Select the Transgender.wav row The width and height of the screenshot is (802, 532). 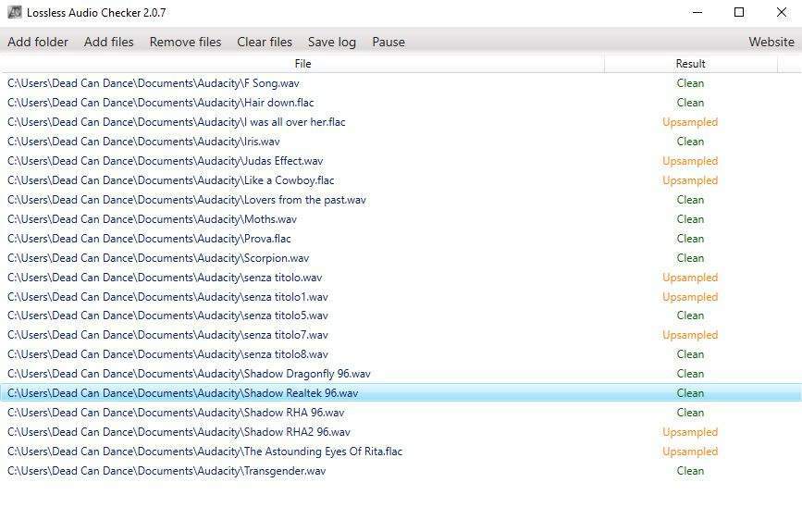(401, 471)
